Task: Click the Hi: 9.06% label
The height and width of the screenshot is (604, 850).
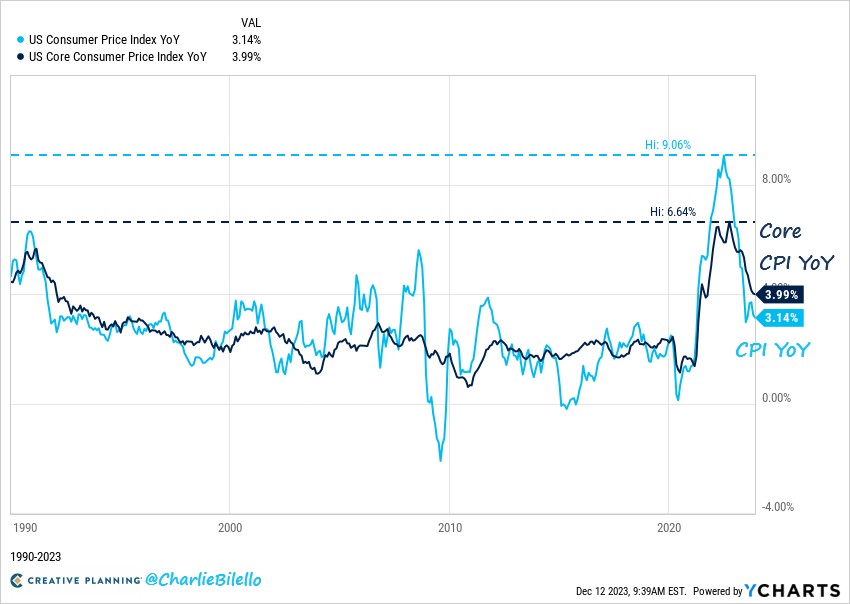Action: [668, 145]
